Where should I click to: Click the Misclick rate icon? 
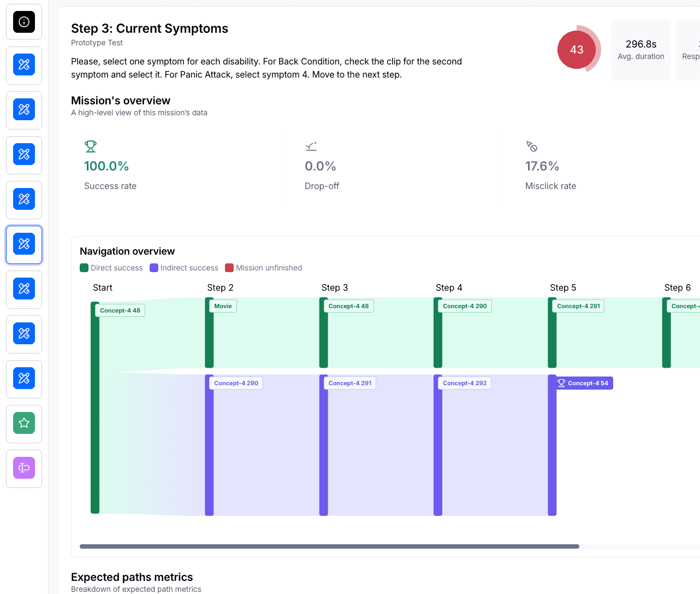coord(532,146)
